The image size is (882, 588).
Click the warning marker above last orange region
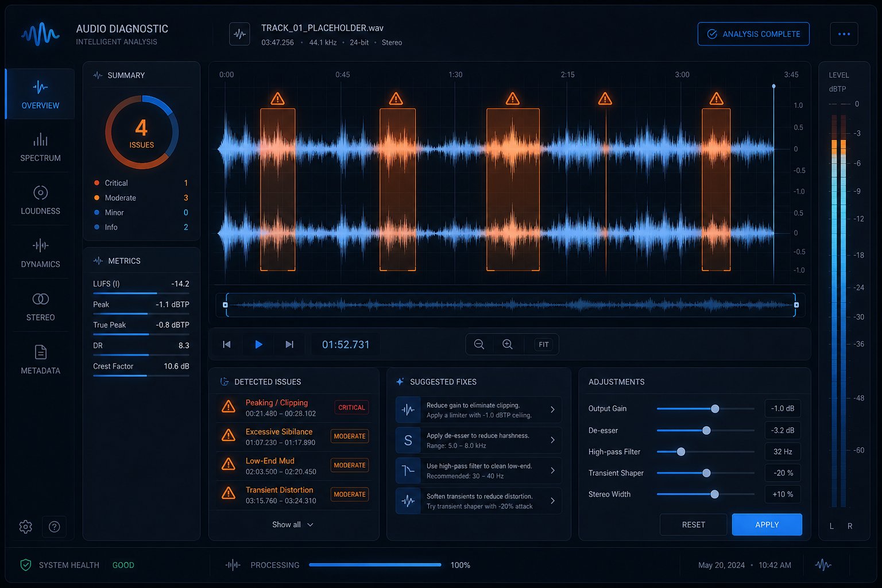[x=717, y=99]
